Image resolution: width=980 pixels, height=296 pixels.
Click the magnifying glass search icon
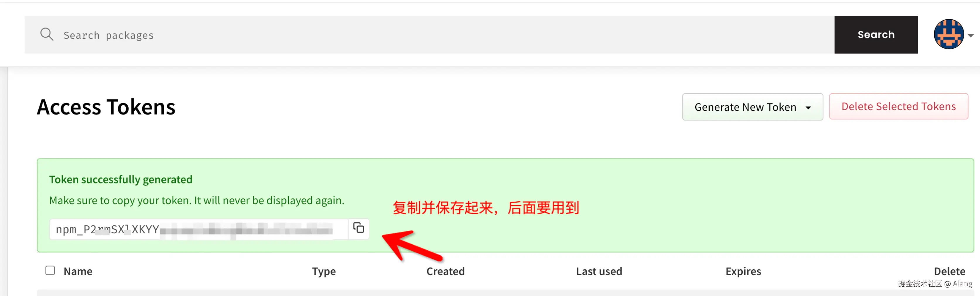[x=47, y=34]
